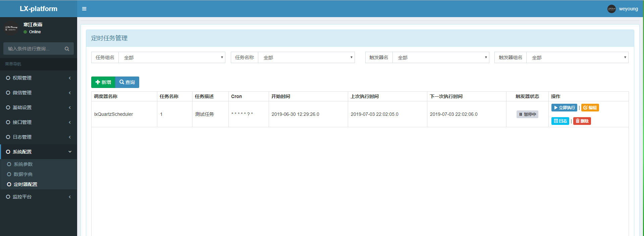Open 接口管理 menu item
644x236 pixels.
39,122
